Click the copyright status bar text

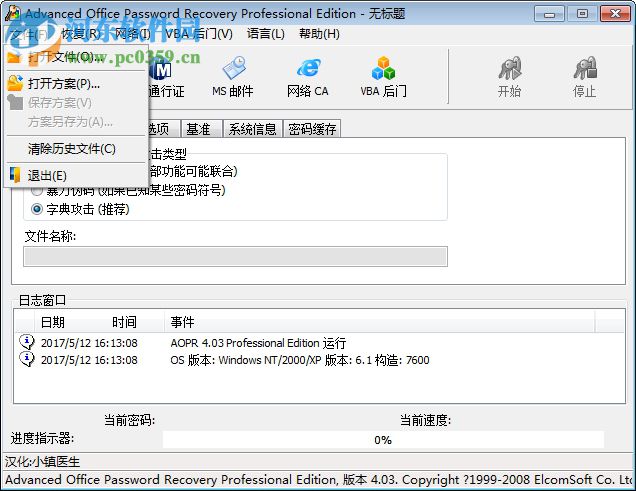click(x=318, y=480)
